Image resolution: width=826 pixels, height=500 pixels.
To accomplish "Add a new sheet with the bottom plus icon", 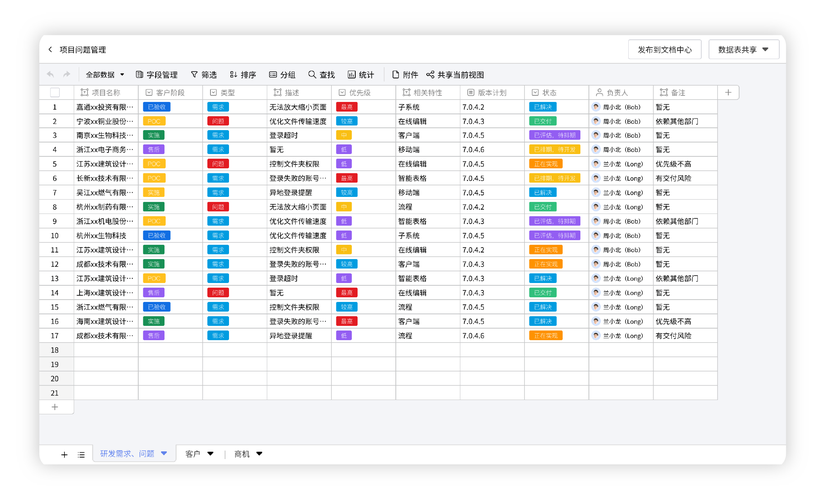I will (x=64, y=454).
